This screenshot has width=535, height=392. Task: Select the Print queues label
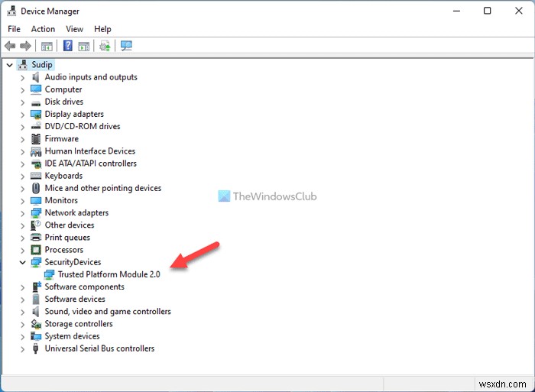67,237
